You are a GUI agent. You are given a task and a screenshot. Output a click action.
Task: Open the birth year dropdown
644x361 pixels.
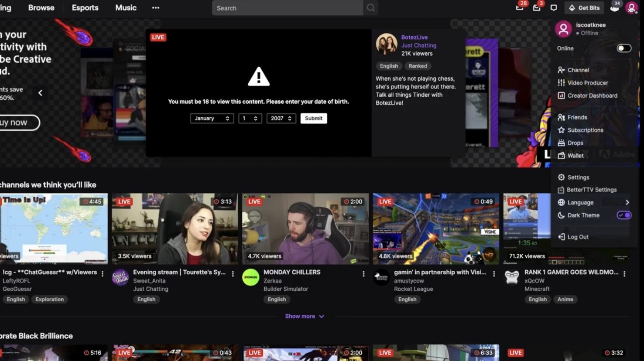tap(281, 119)
